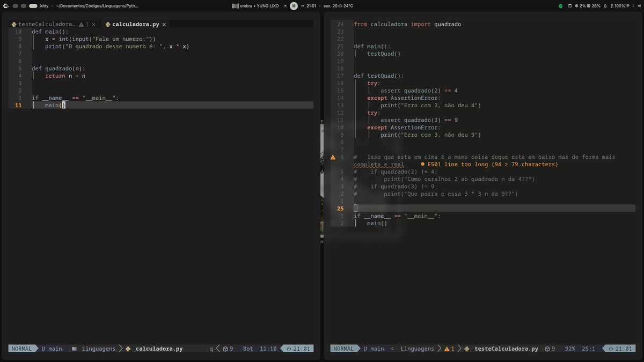Click the top bar 21:01 clock

pos(311,5)
